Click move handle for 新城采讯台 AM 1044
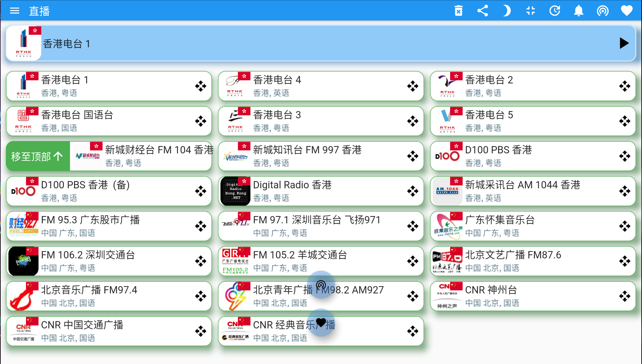 625,191
